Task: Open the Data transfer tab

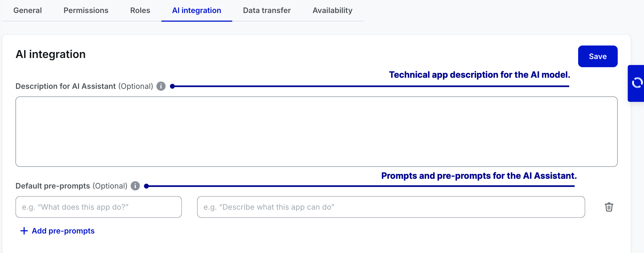Action: [x=267, y=10]
